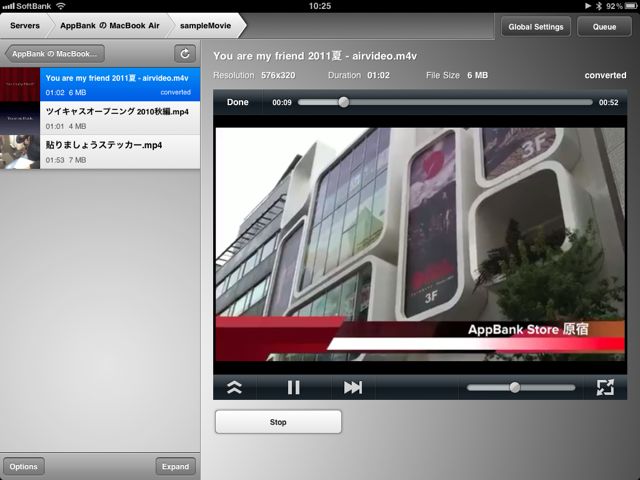Viewport: 640px width, 480px height.
Task: Click the Expand button in sidebar
Action: point(176,467)
